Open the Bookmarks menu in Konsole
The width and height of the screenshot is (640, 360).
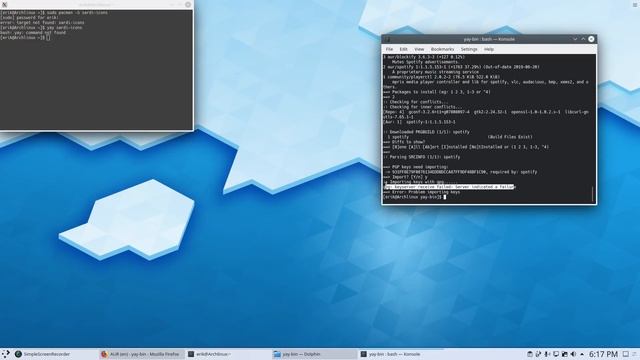(x=442, y=49)
